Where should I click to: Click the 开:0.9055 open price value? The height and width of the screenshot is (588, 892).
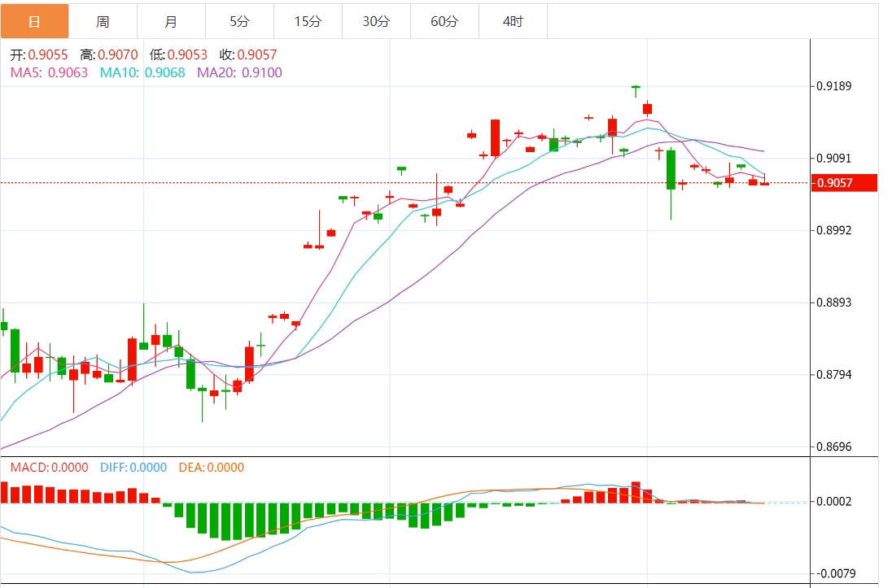pyautogui.click(x=39, y=55)
